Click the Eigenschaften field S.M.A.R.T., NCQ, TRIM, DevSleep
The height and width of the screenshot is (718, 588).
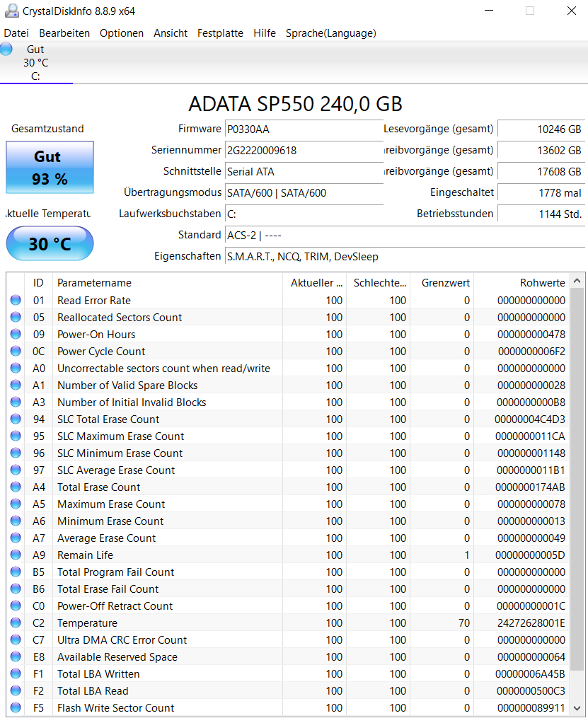pos(405,256)
